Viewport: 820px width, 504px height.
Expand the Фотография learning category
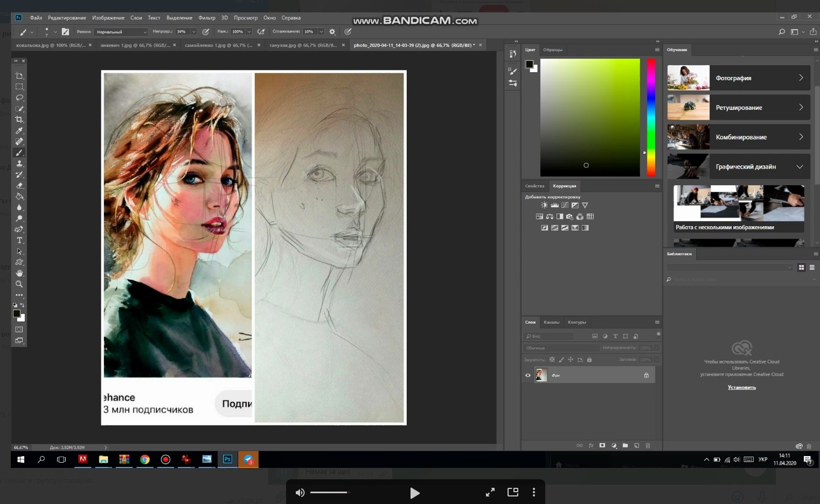[739, 78]
